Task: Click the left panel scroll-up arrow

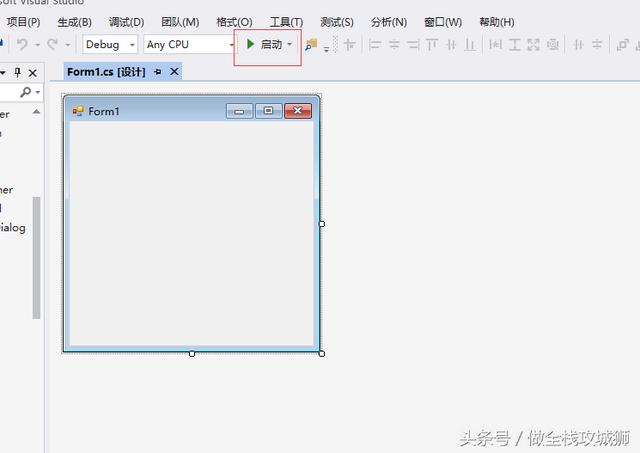Action: coord(36,111)
